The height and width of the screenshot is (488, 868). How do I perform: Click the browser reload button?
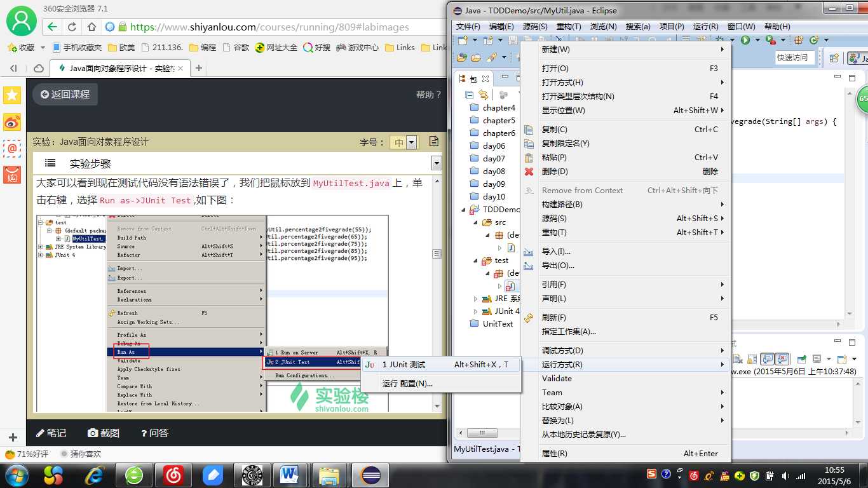(72, 27)
